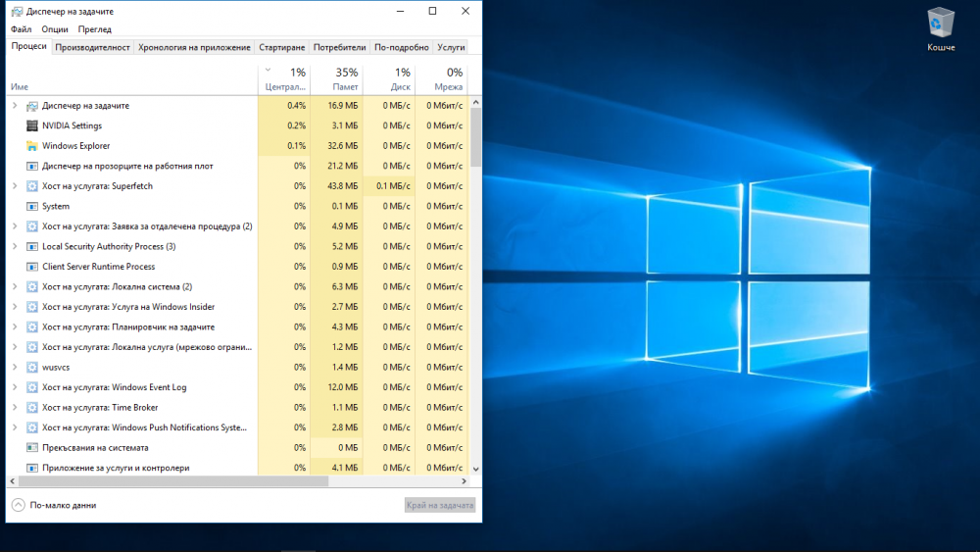Image resolution: width=980 pixels, height=552 pixels.
Task: Click the Windows Push Notifications gear icon
Action: (32, 427)
